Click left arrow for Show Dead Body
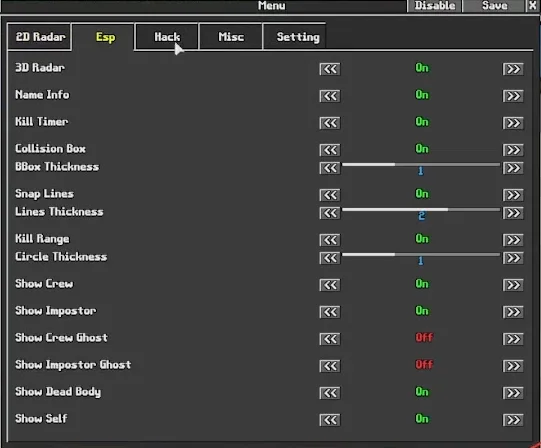This screenshot has height=448, width=541. 330,393
